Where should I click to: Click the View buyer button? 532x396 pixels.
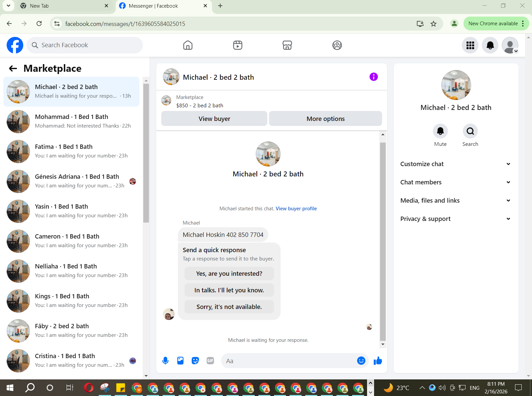pyautogui.click(x=214, y=119)
